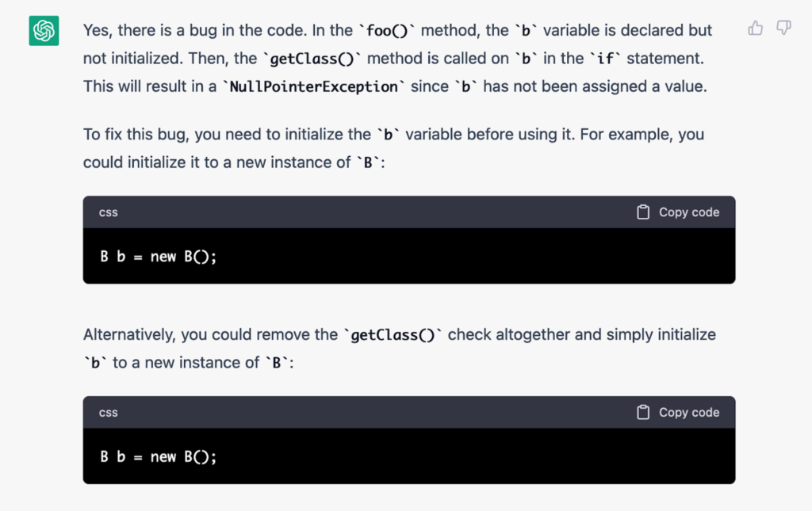This screenshot has width=812, height=511.
Task: Click the ChatGPT avatar logo
Action: [x=44, y=31]
